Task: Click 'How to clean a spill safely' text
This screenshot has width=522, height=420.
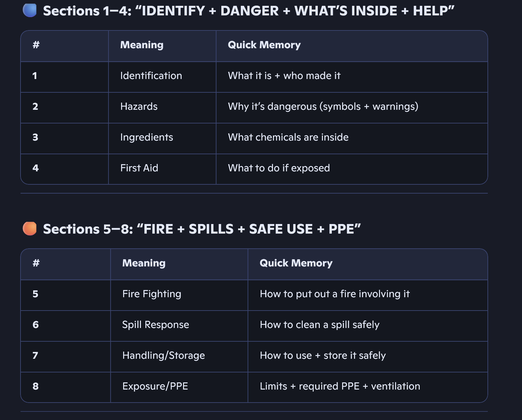Action: tap(319, 325)
